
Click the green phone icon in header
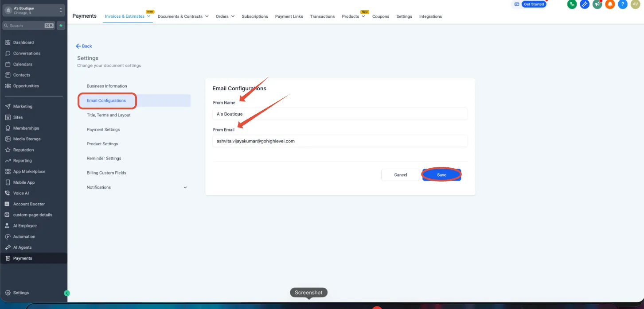coord(572,4)
